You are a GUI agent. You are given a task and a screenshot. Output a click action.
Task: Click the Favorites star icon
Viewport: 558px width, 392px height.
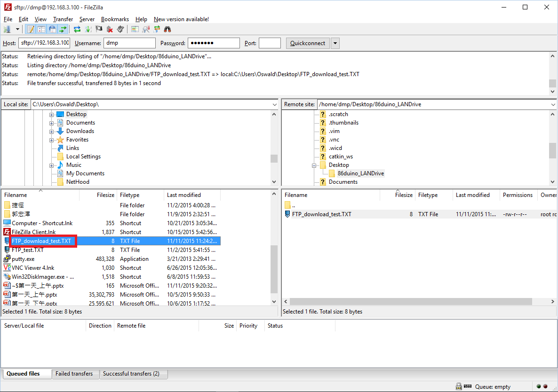pyautogui.click(x=61, y=140)
